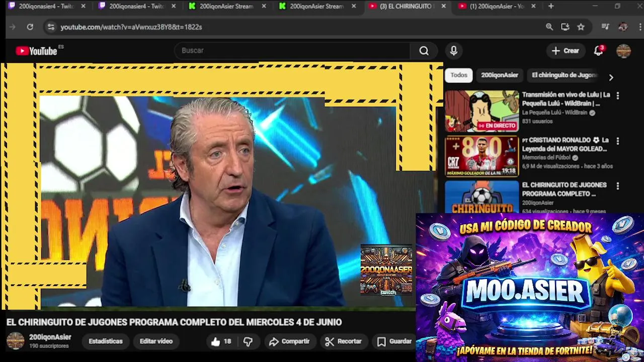644x362 pixels.
Task: Select the 200iqonAsier filter chip
Action: coord(500,75)
